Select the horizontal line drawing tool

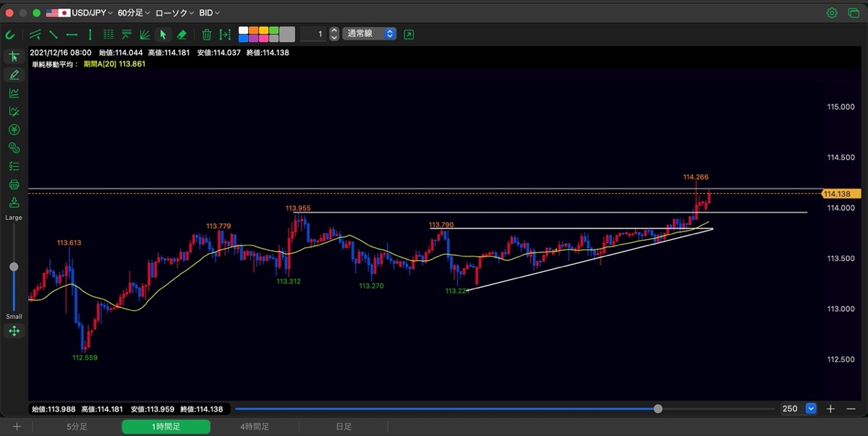[72, 34]
